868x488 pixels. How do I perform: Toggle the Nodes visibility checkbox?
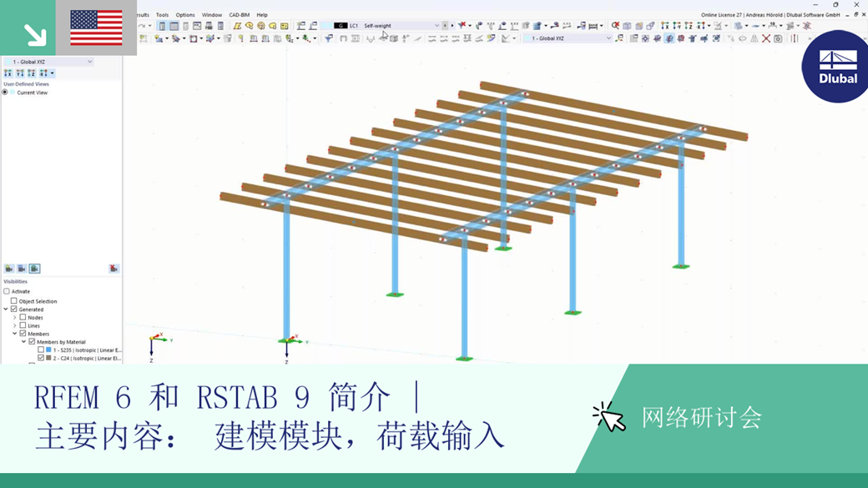coord(23,318)
